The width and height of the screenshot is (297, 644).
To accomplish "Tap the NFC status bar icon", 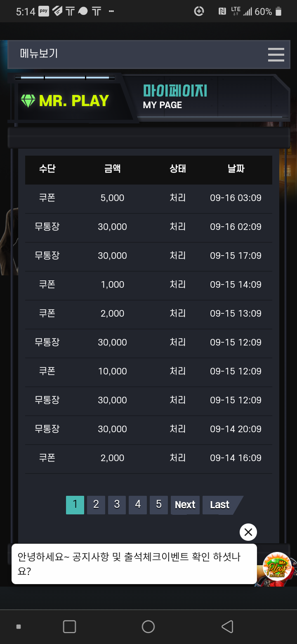I will pyautogui.click(x=222, y=12).
